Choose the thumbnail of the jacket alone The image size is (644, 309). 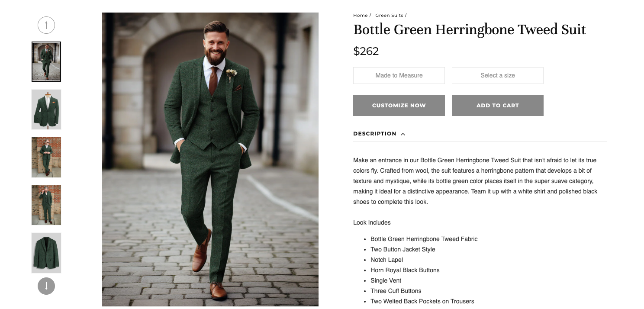(x=46, y=253)
